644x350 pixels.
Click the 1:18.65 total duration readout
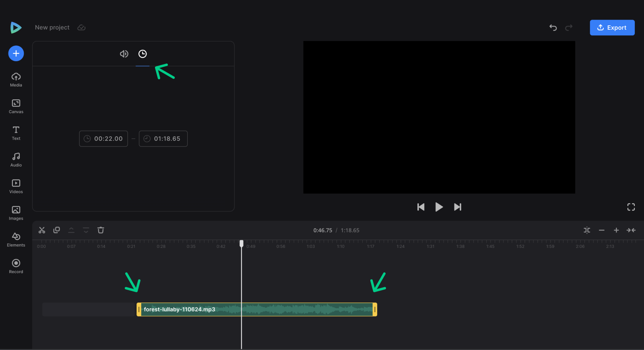350,230
